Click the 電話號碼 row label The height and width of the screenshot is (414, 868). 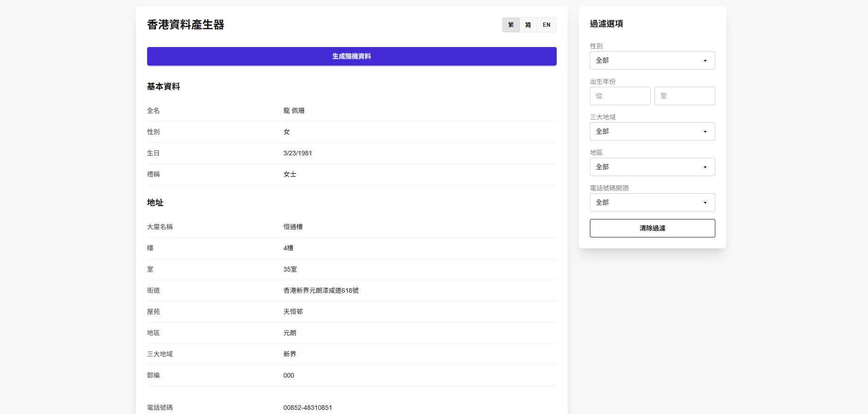[x=160, y=408]
